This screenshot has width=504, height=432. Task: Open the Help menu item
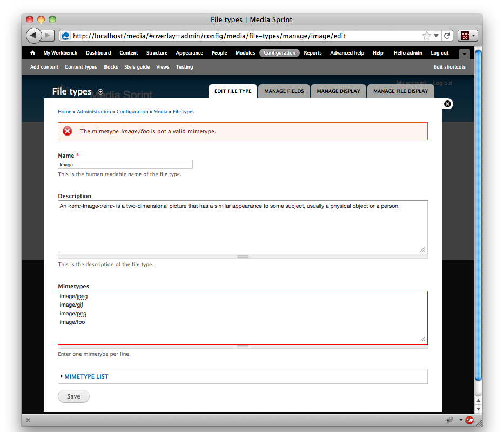378,53
